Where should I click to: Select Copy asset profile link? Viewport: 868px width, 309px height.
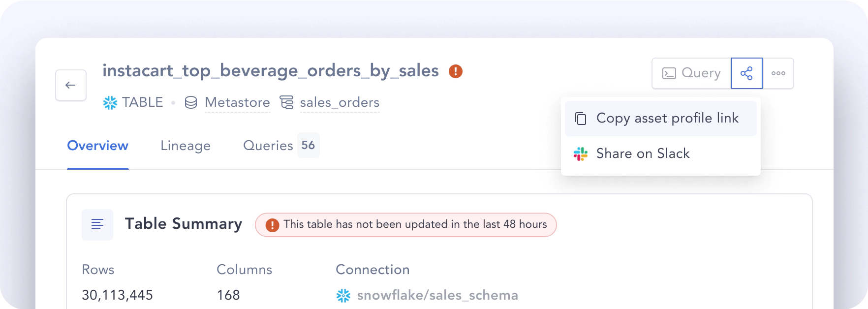(x=660, y=119)
